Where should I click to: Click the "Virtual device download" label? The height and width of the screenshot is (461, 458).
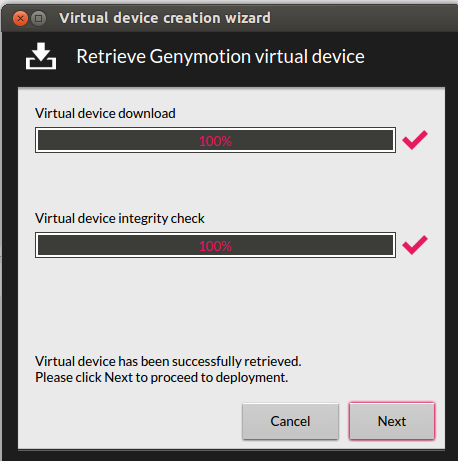tap(105, 113)
